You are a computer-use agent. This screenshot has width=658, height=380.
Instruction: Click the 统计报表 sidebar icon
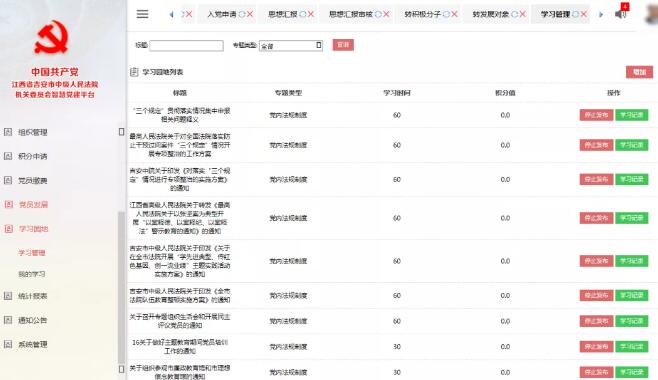(8, 296)
